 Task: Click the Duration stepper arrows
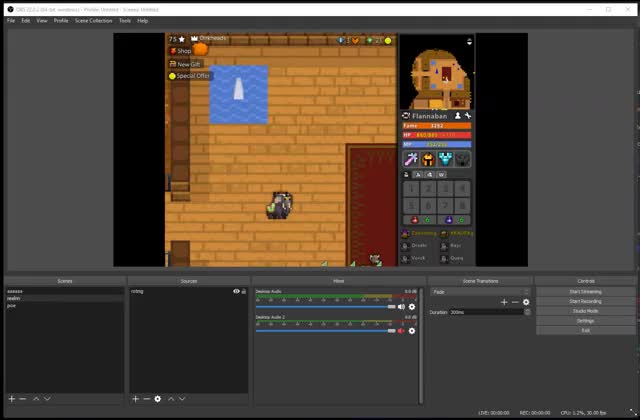[x=527, y=312]
